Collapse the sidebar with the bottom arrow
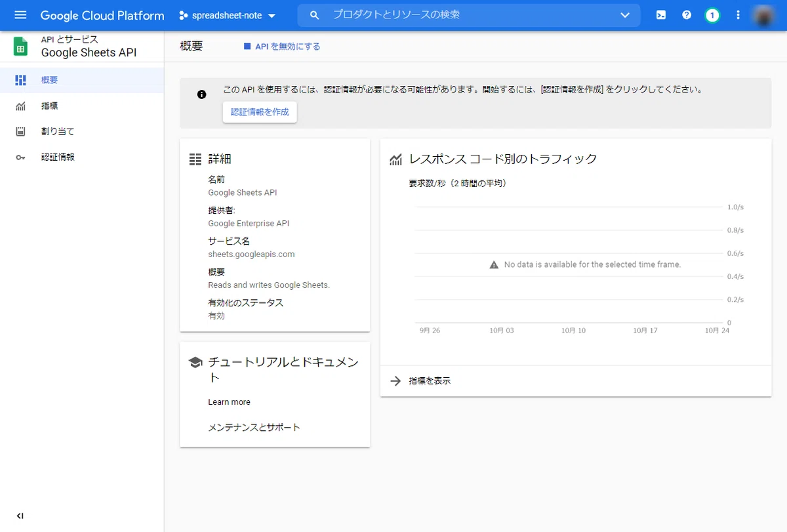This screenshot has height=532, width=787. [20, 516]
